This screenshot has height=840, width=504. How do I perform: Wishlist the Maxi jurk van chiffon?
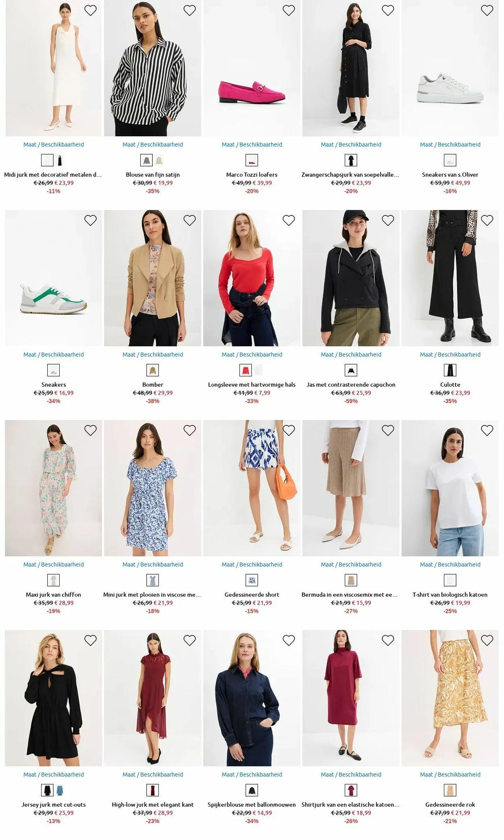(x=90, y=430)
